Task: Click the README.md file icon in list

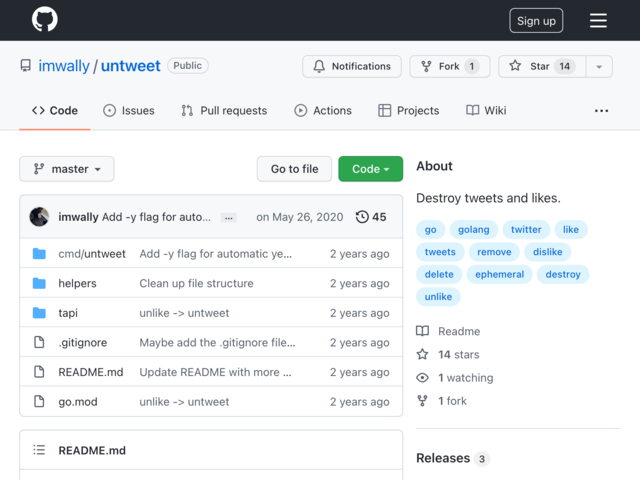Action: (39, 372)
